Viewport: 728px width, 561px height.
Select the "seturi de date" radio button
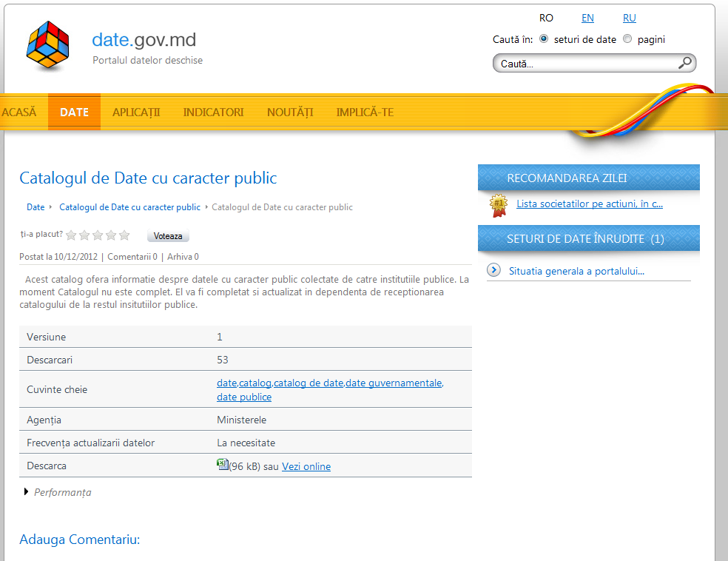[544, 39]
